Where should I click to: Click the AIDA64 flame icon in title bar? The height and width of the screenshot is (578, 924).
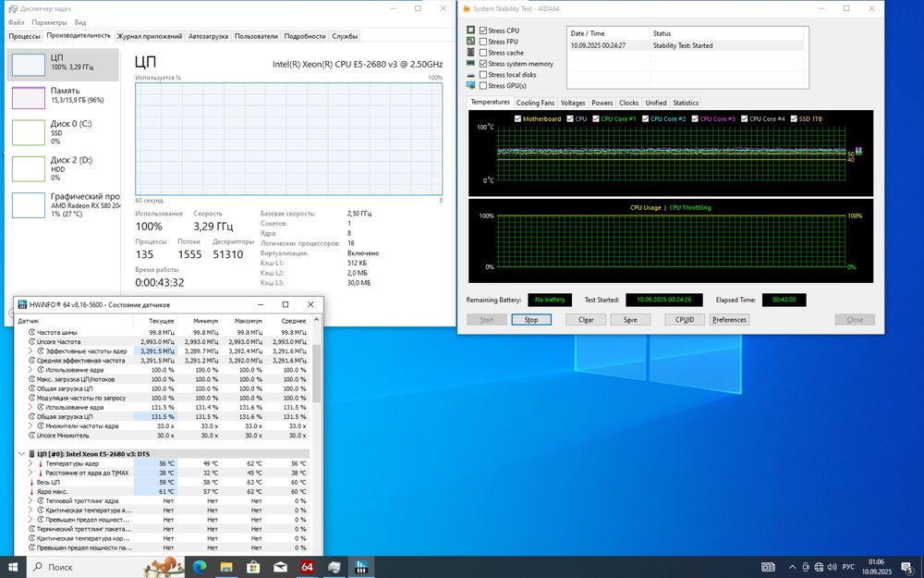tap(466, 8)
